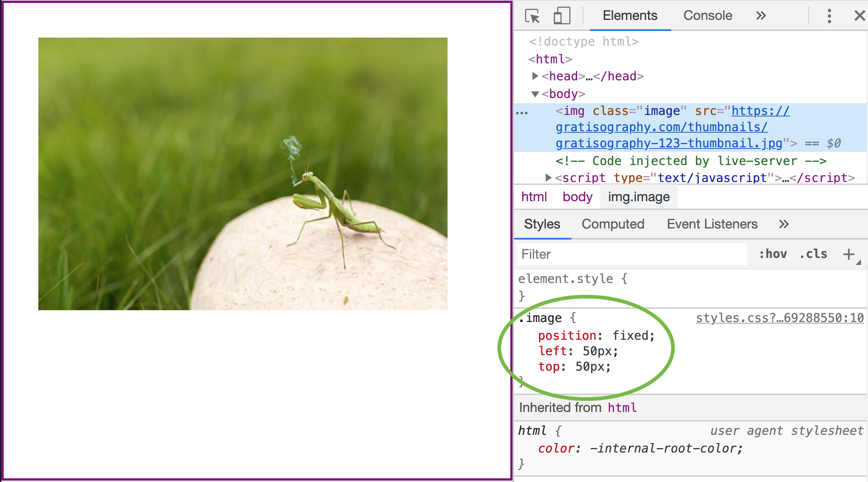Screen dimensions: 868x482
Task: Open the Event Listeners tab
Action: point(712,224)
